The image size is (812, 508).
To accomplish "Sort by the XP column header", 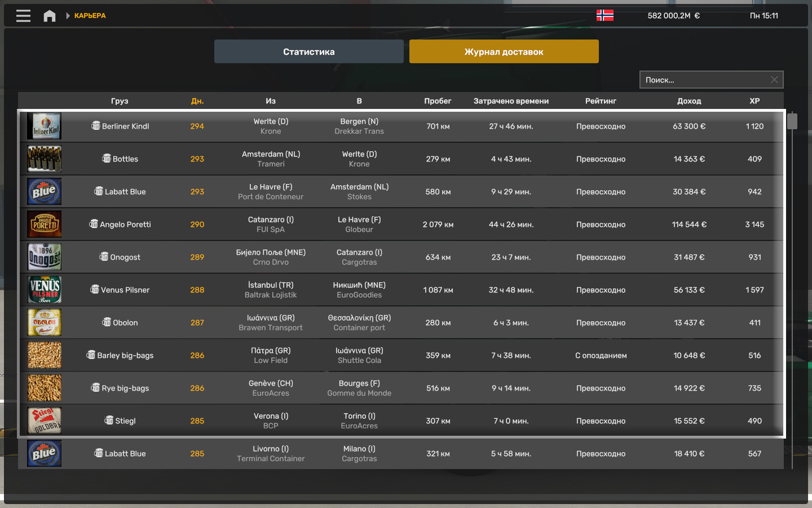I will [754, 101].
